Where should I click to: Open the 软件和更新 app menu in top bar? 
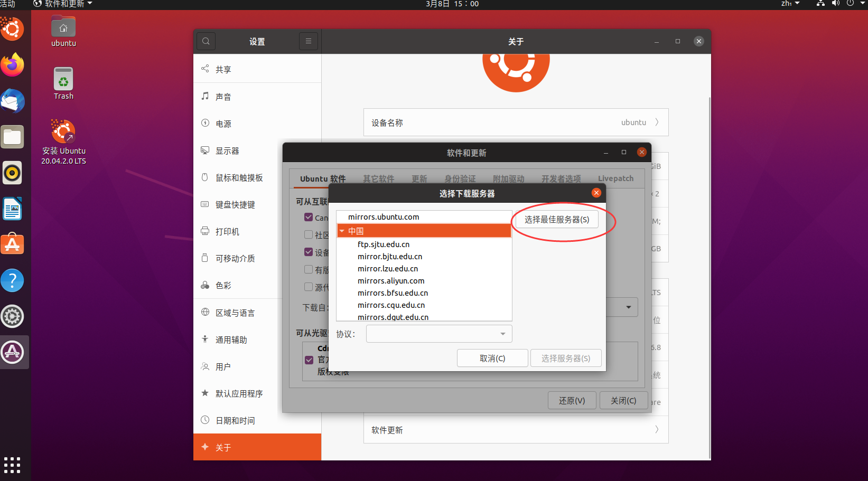(63, 4)
